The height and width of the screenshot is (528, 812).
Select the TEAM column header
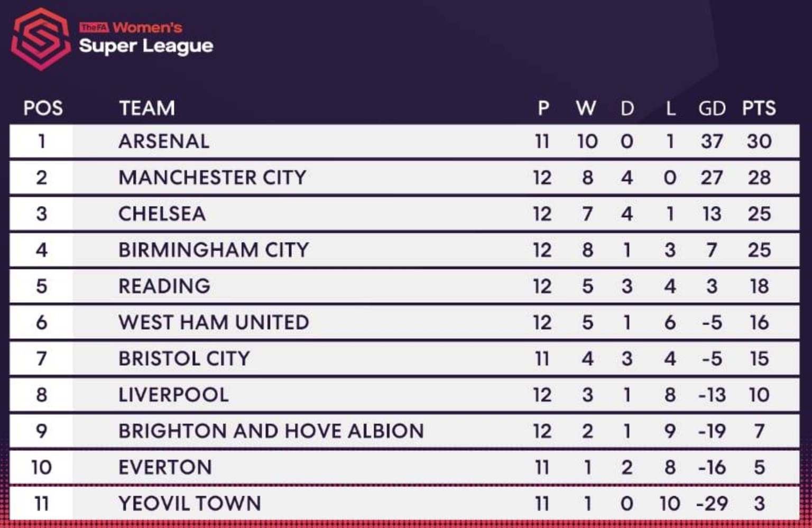pyautogui.click(x=147, y=108)
